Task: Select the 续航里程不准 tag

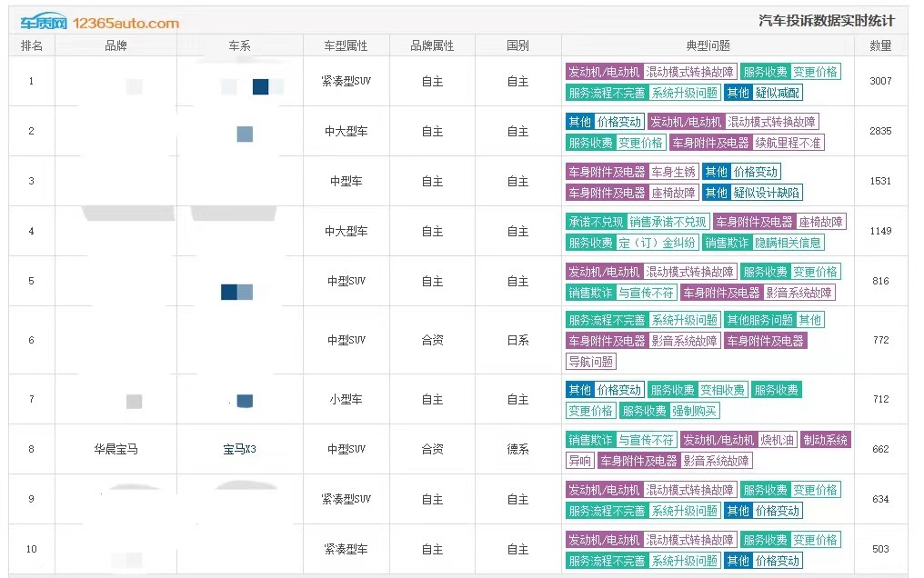Action: coord(788,143)
